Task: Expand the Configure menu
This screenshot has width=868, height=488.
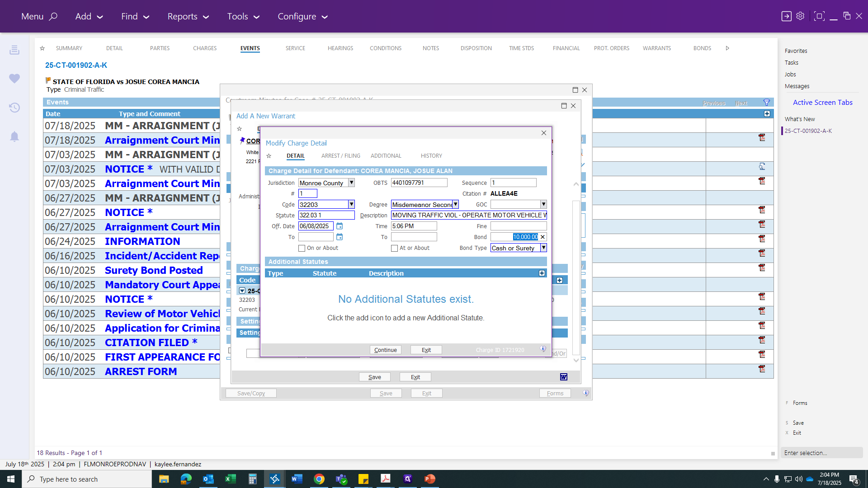Action: [x=302, y=16]
